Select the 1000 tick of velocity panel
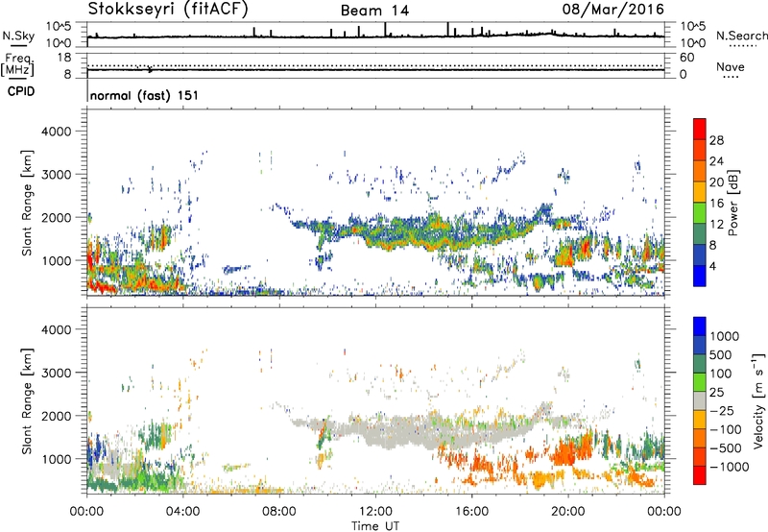The image size is (768, 532). coord(56,459)
